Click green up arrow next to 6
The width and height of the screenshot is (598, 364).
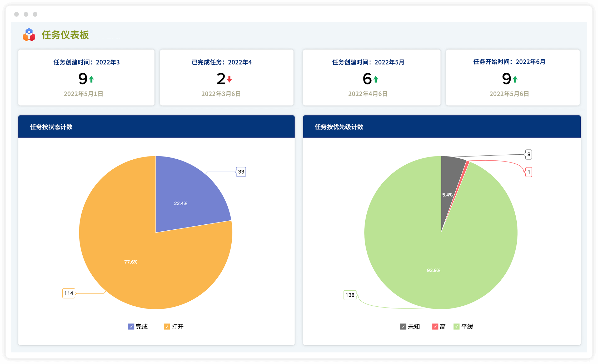(x=376, y=79)
